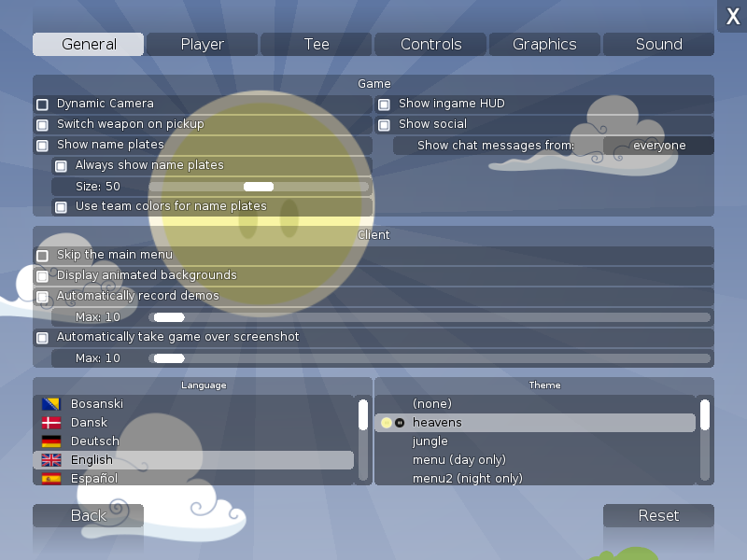Click the Language list scrollbar
The height and width of the screenshot is (560, 747).
coord(363,415)
